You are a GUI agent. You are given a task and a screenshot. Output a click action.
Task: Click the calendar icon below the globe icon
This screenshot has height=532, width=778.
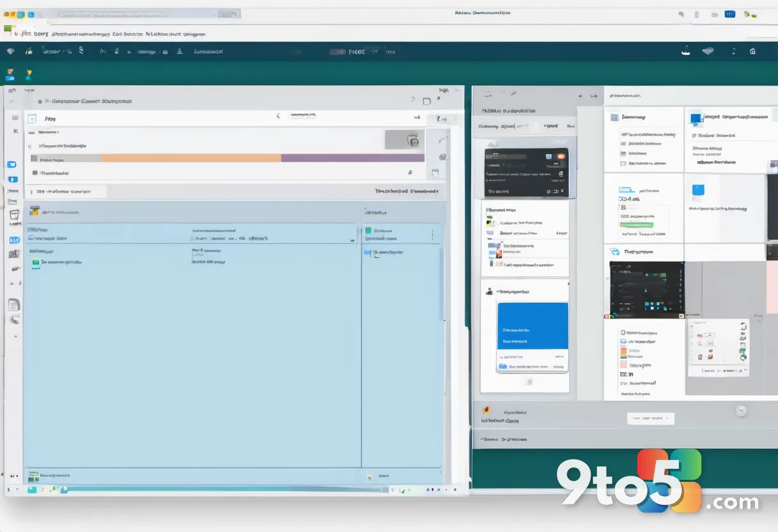(x=436, y=173)
